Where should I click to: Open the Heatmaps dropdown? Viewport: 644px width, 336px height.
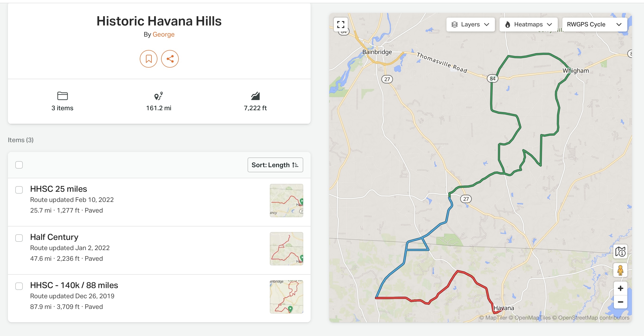[x=528, y=25]
